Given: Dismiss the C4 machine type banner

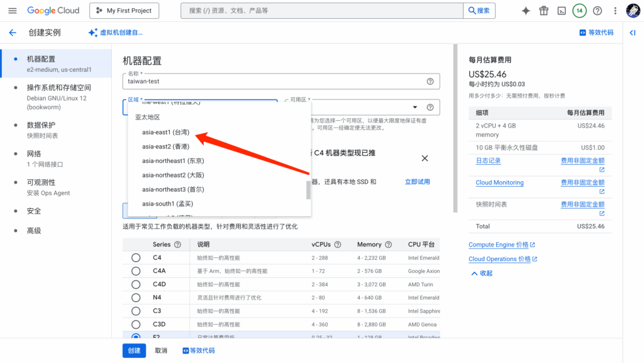Looking at the screenshot, I should (425, 159).
